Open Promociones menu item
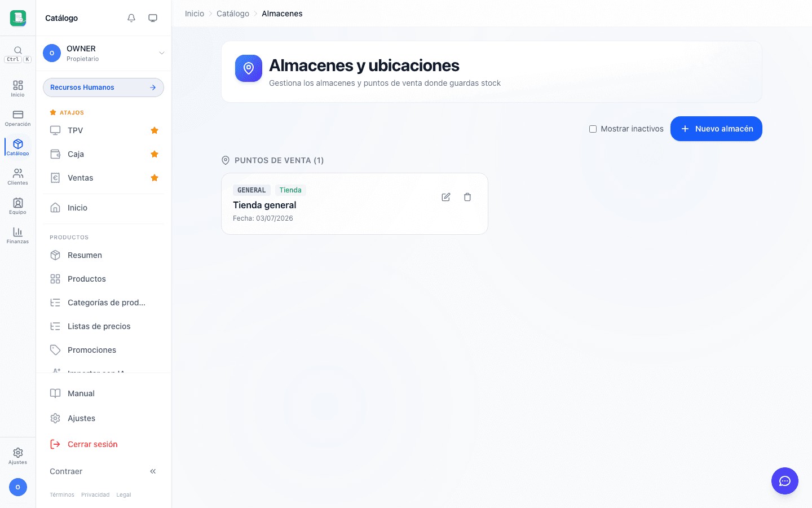 (x=104, y=350)
